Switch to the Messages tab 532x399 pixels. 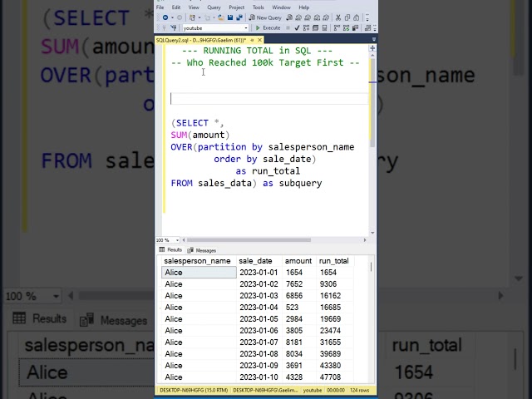click(202, 250)
